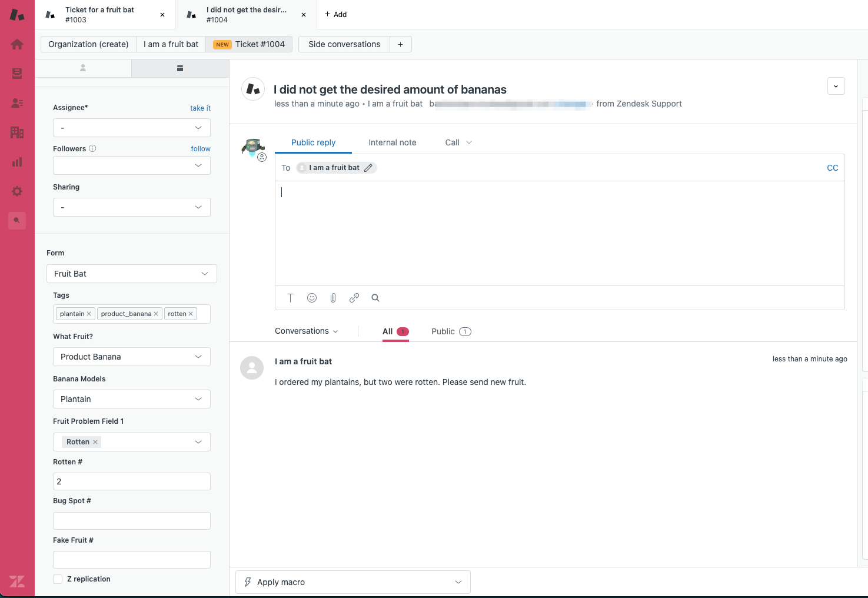Viewport: 868px width, 598px height.
Task: Click CC link in reply
Action: (832, 168)
